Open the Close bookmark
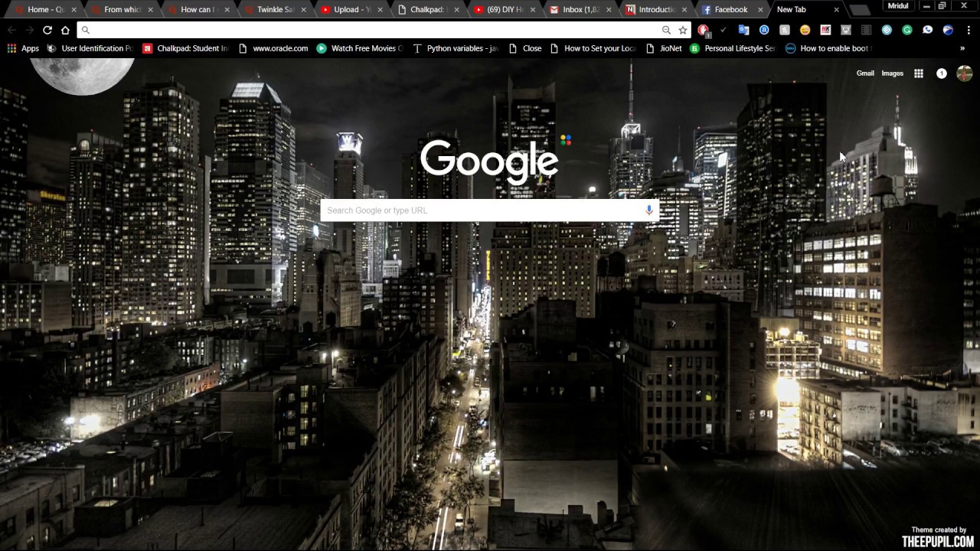The width and height of the screenshot is (980, 551). tap(525, 48)
